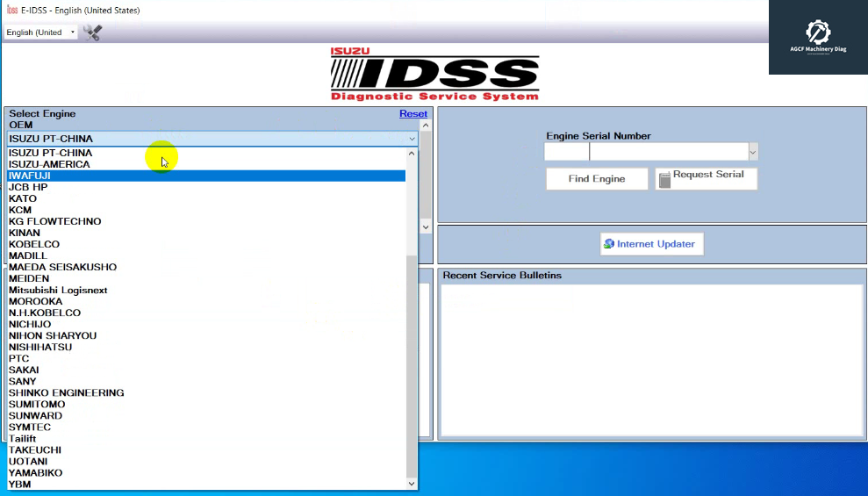The width and height of the screenshot is (868, 496).
Task: Open the tools settings wrench icon
Action: pyautogui.click(x=92, y=32)
